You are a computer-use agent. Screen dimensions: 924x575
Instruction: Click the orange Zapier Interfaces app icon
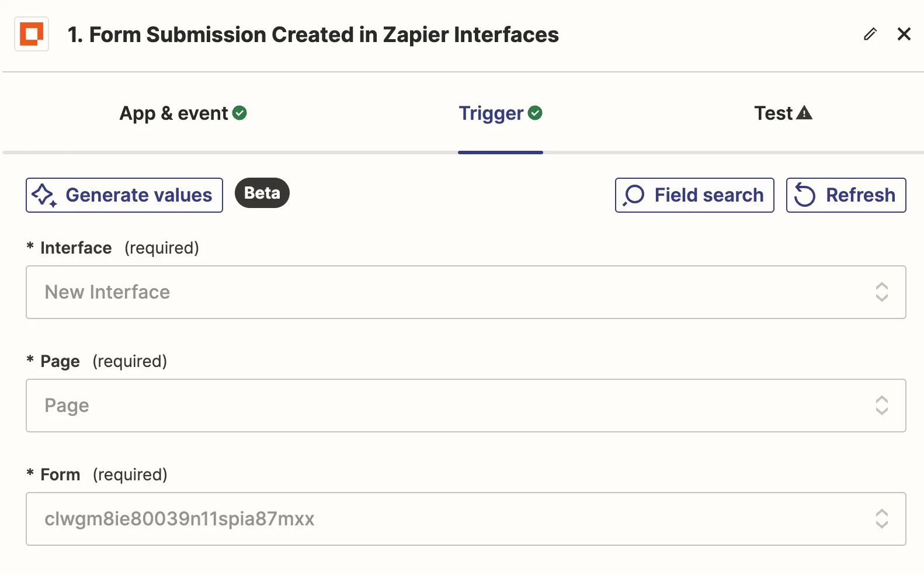click(x=32, y=34)
